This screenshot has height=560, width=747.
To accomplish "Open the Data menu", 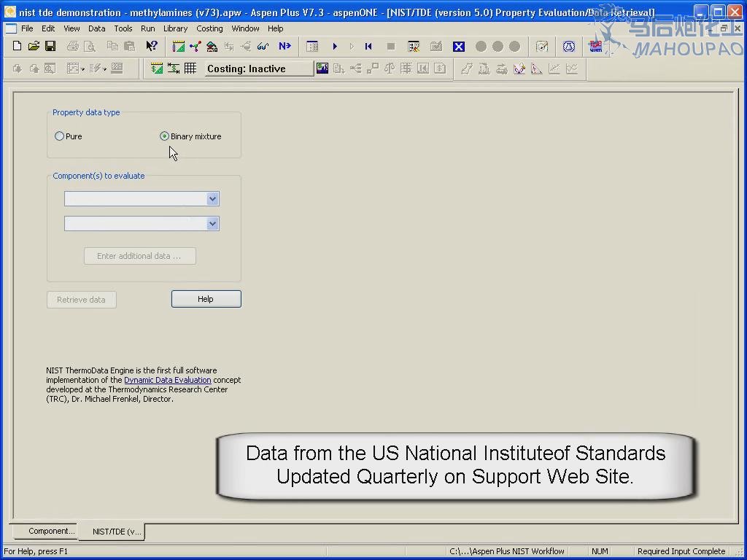I will point(97,28).
